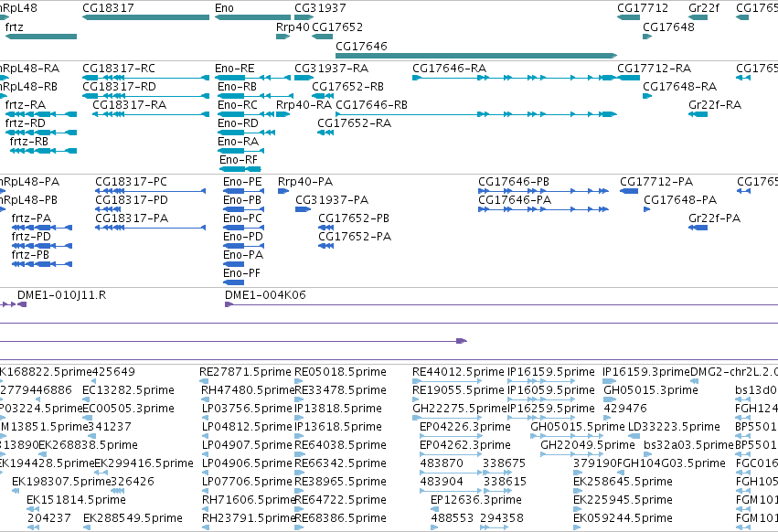Select transcript CG18317-RA
778x532 pixels.
(x=151, y=114)
